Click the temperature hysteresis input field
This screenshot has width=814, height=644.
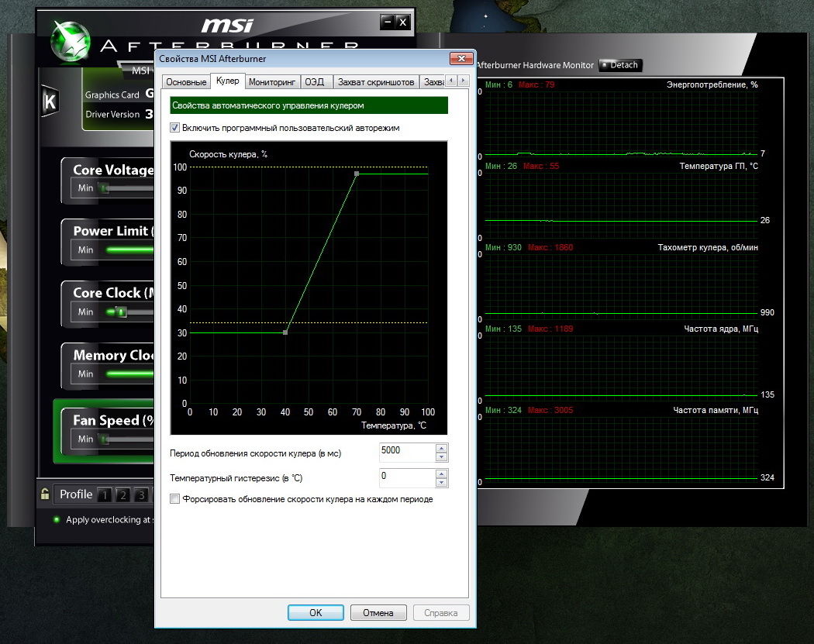coord(408,478)
